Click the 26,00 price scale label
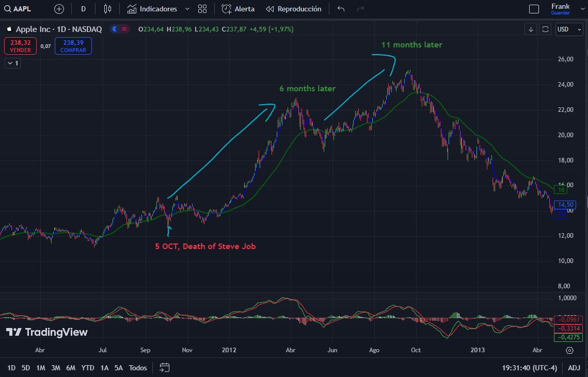588x377 pixels. click(x=565, y=59)
